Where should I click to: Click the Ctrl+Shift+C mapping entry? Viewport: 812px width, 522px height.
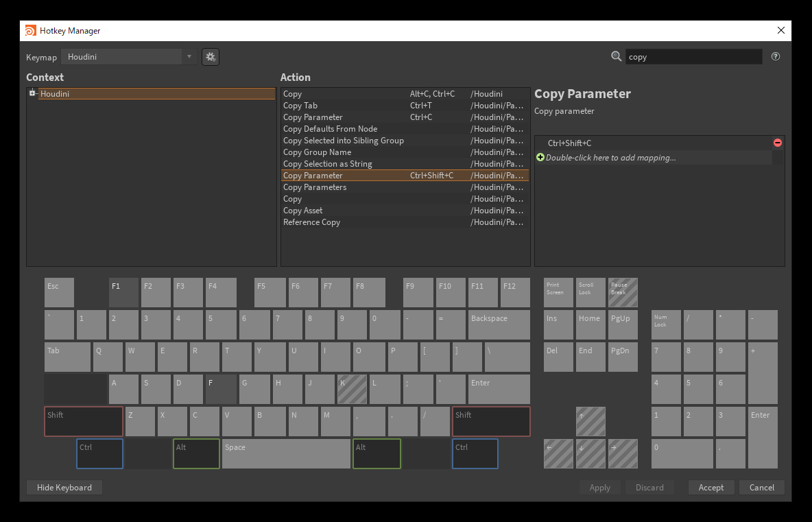[x=654, y=143]
